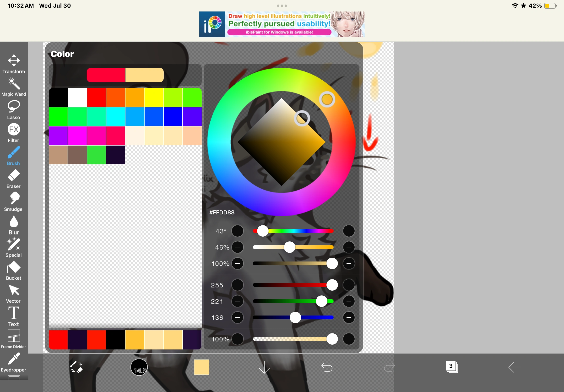Choose the Lasso selection tool
Image resolution: width=564 pixels, height=392 pixels.
tap(14, 109)
